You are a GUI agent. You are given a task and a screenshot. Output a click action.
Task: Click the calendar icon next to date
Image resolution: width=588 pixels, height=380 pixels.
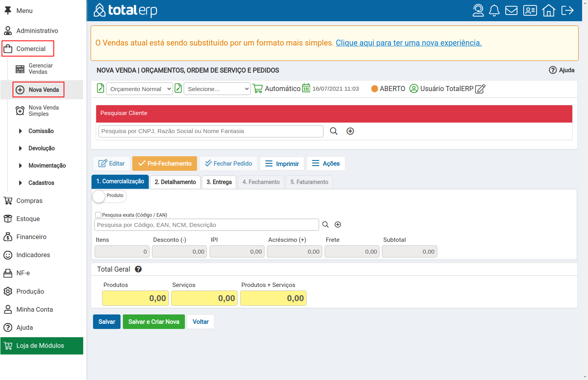coord(306,88)
